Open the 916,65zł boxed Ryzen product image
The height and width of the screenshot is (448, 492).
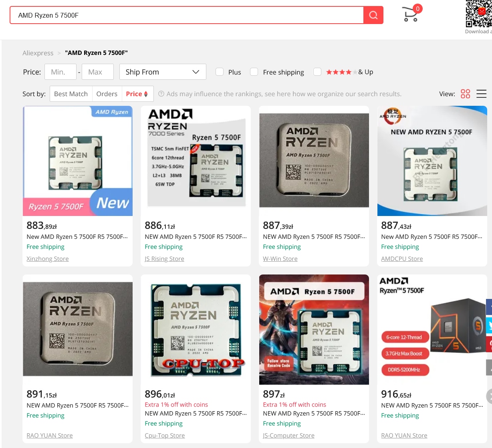(432, 329)
